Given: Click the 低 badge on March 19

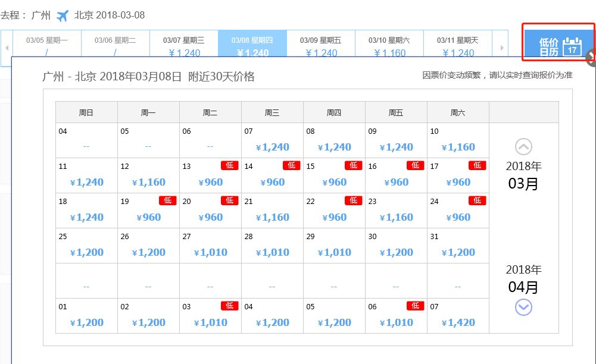Looking at the screenshot, I should coord(167,200).
